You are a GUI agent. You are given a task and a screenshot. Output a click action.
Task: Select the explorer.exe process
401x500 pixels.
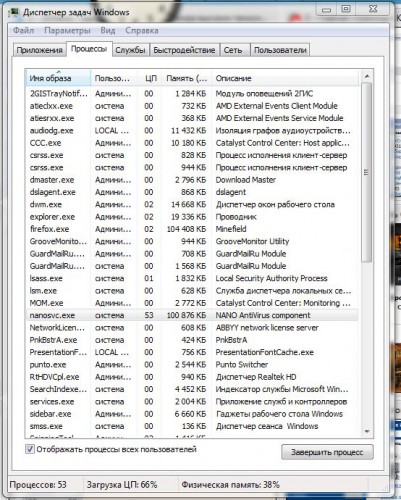pos(192,217)
